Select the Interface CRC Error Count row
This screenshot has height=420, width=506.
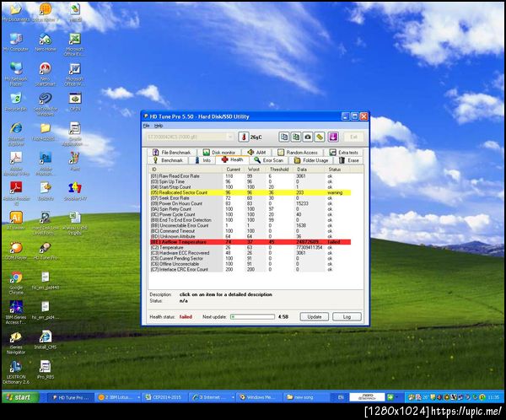click(250, 270)
